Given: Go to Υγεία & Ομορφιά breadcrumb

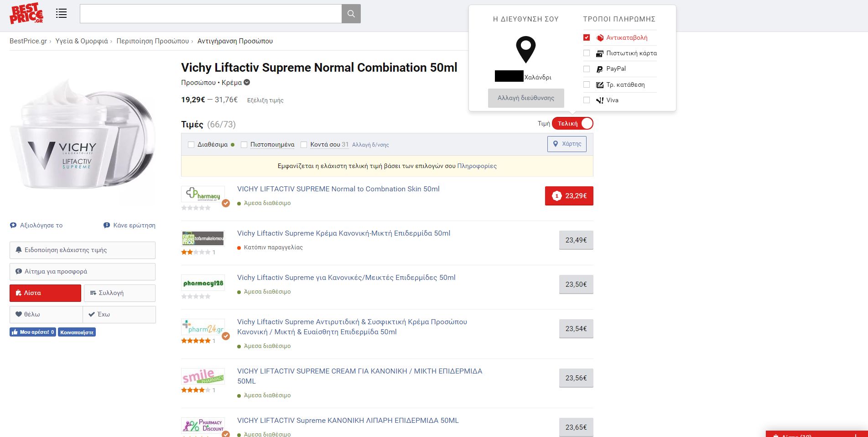Looking at the screenshot, I should click(x=82, y=41).
